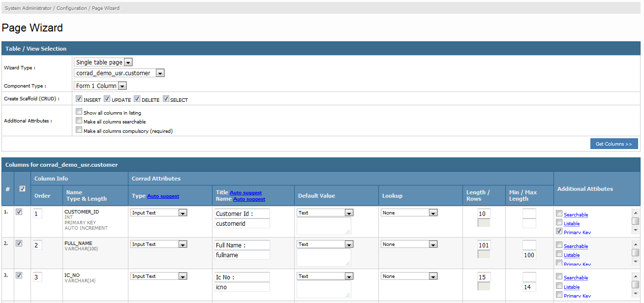Click Searchable link in CUSTOMER_ID row
Image resolution: width=644 pixels, height=303 pixels.
point(576,215)
